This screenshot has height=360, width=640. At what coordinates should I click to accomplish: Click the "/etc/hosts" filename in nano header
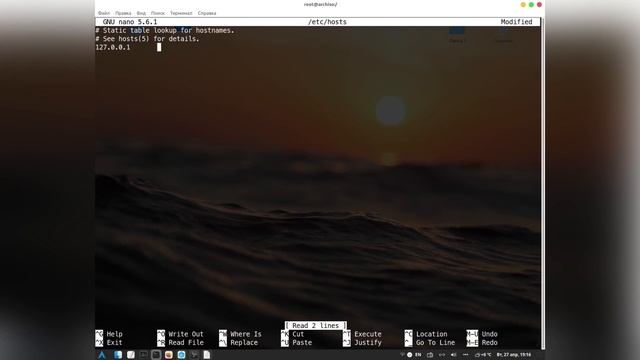point(327,22)
